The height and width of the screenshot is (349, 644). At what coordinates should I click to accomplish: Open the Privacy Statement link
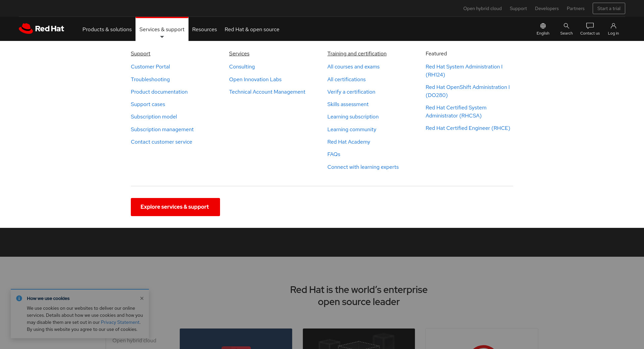pos(120,322)
